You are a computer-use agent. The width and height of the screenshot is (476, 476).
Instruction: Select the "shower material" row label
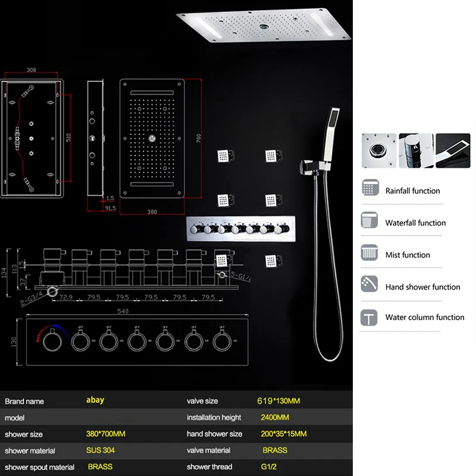(30, 451)
